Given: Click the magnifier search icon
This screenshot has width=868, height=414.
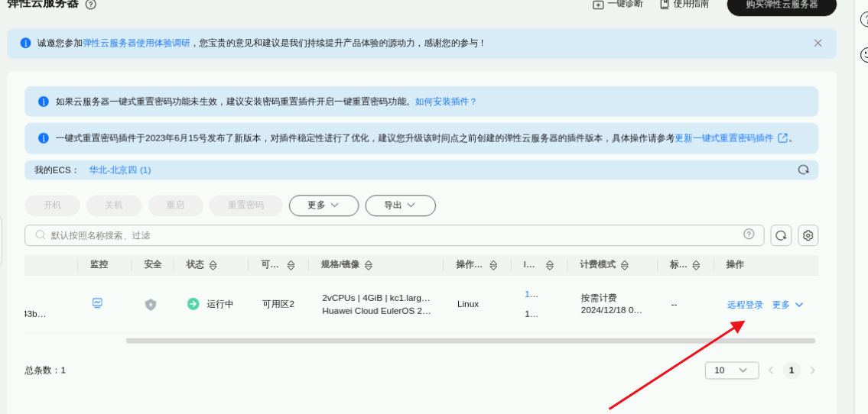Looking at the screenshot, I should pyautogui.click(x=41, y=235).
